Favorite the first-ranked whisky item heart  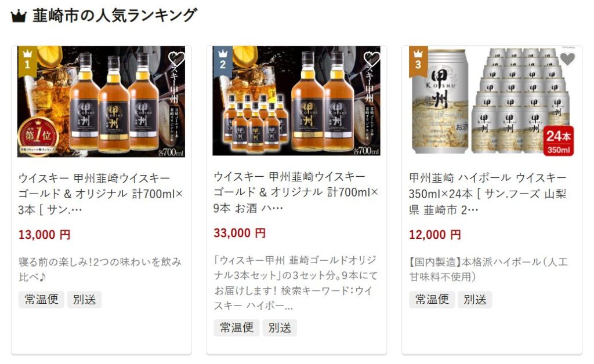click(x=176, y=59)
